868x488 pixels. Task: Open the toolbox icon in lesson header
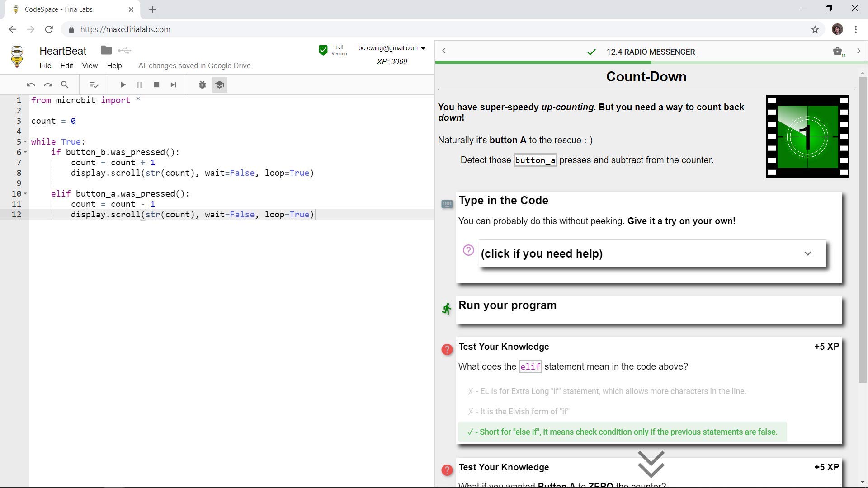pyautogui.click(x=838, y=52)
